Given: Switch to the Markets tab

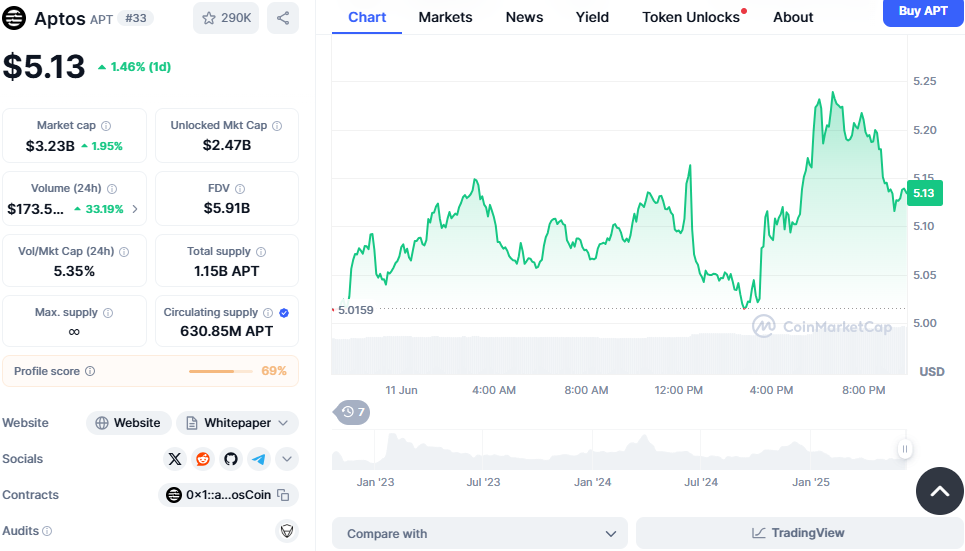Looking at the screenshot, I should 446,17.
